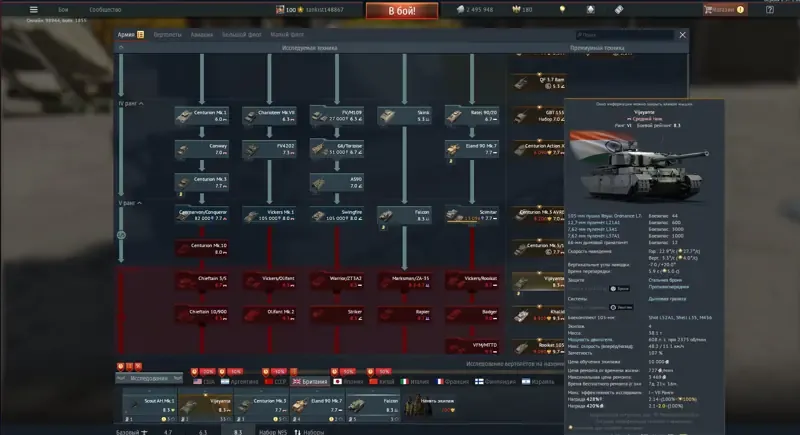Collapse the IV ранг section
Viewport: 800px width, 435px height.
tap(131, 104)
